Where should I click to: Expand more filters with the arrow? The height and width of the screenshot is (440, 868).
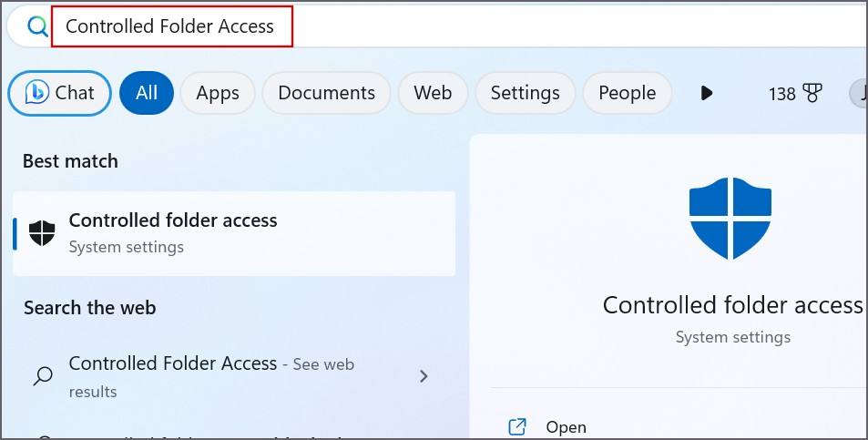tap(706, 93)
